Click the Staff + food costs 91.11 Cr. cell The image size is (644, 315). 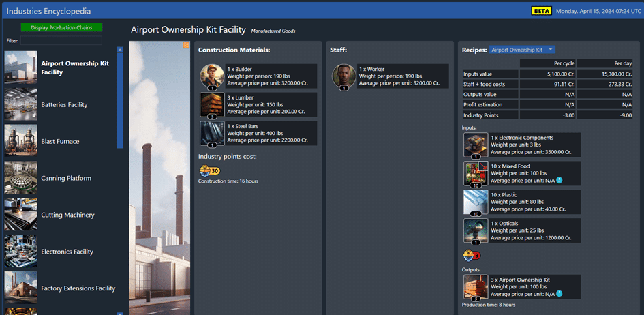pos(548,84)
